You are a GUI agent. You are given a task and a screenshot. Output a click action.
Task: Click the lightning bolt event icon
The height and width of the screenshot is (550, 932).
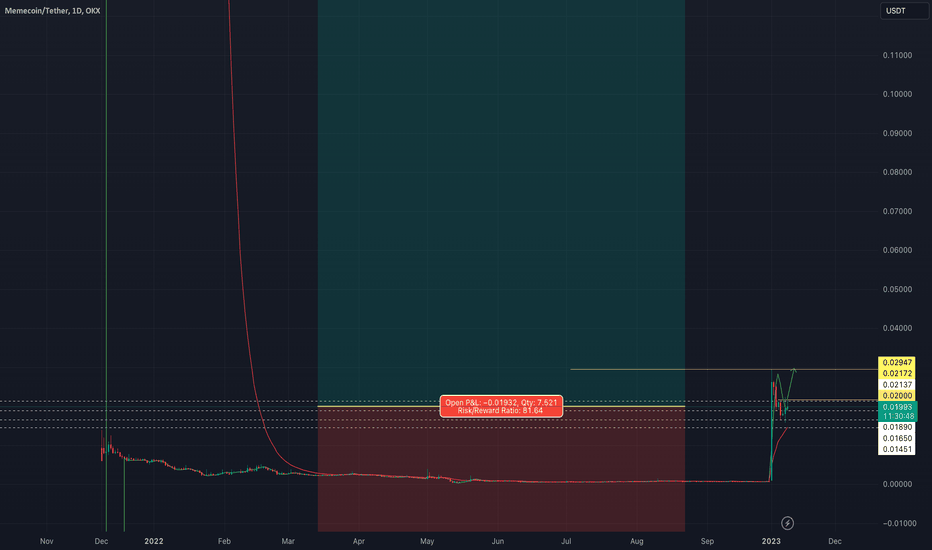pyautogui.click(x=787, y=523)
